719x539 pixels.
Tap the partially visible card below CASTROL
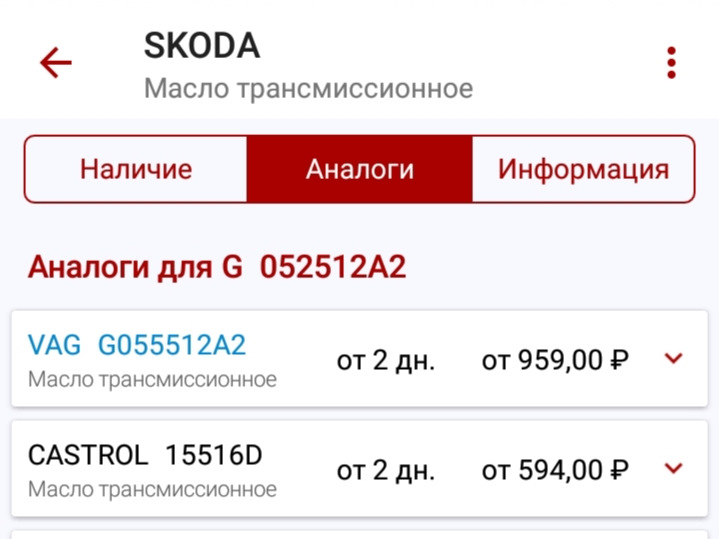point(360,535)
